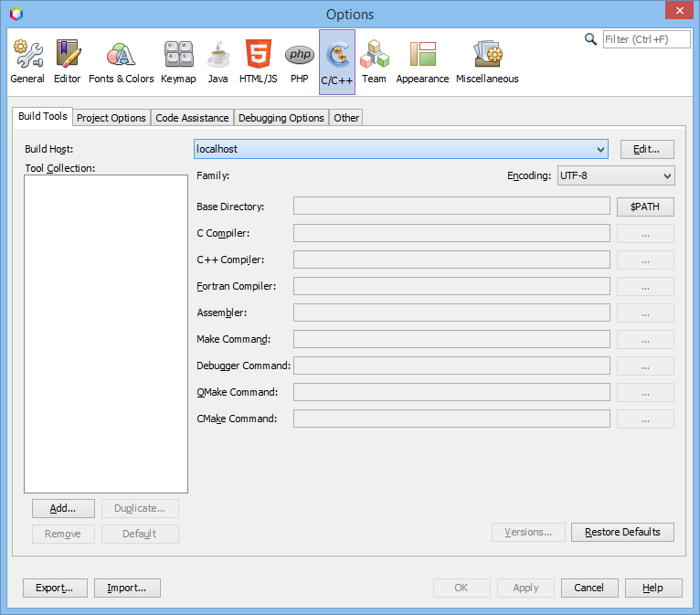Open the Code Assistance tab

[x=192, y=118]
